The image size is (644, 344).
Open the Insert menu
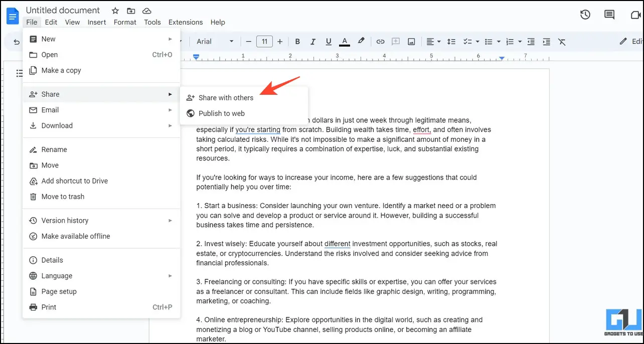tap(97, 22)
